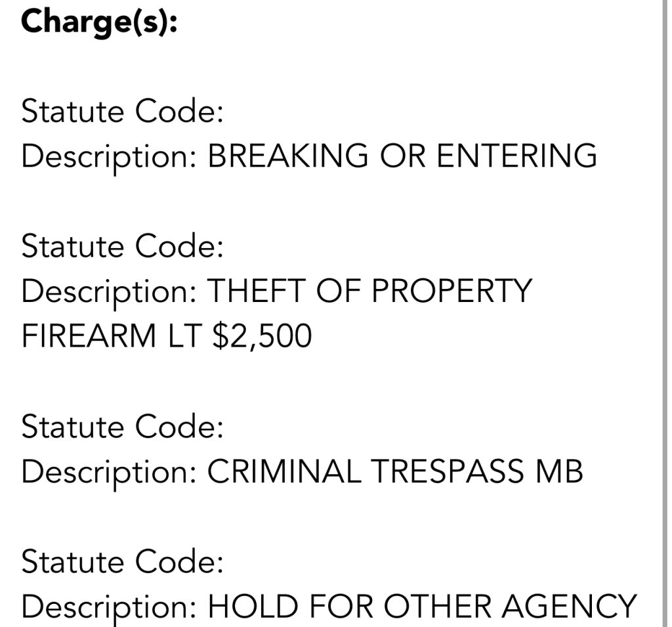Select the "HOLD FOR OTHER AGENCY" charge text

[x=422, y=607]
